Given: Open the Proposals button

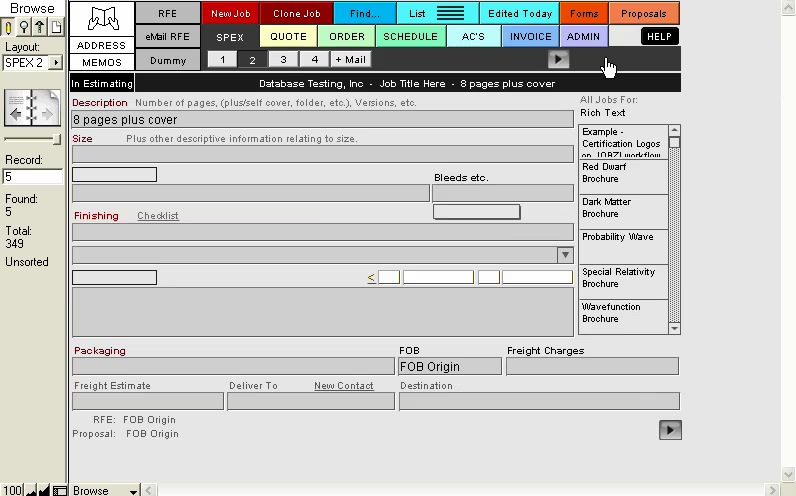Looking at the screenshot, I should [644, 14].
